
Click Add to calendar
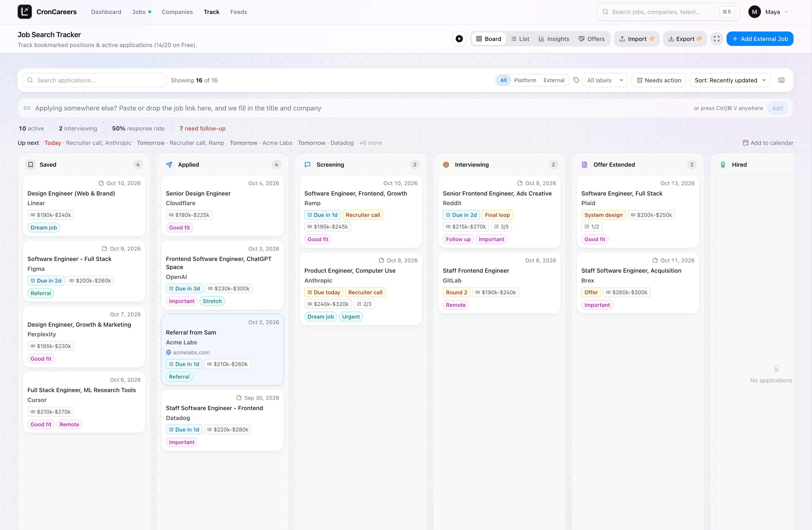click(768, 143)
